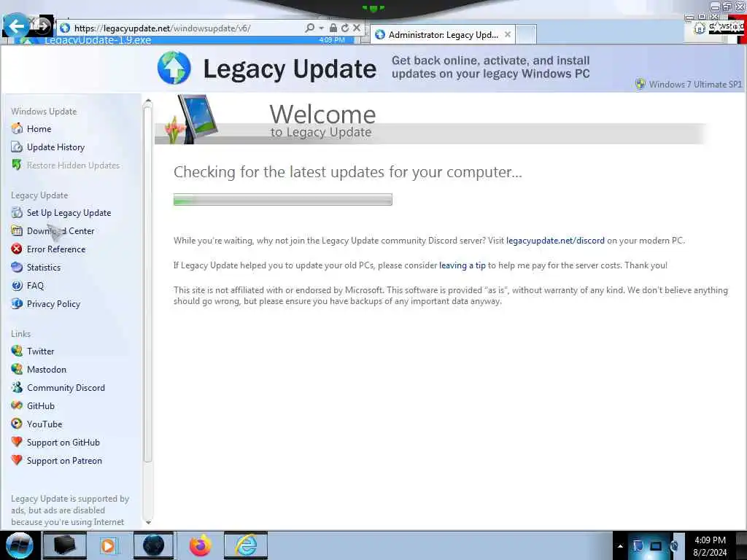Open the Mastodon link
The height and width of the screenshot is (560, 747).
coord(47,370)
